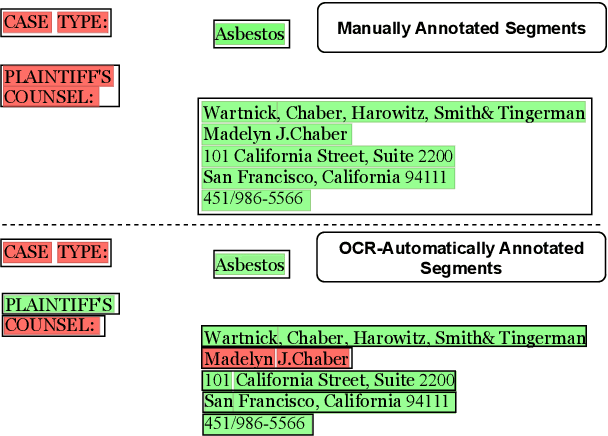Select the red J.Chaber segment in the OCR section

pyautogui.click(x=313, y=358)
